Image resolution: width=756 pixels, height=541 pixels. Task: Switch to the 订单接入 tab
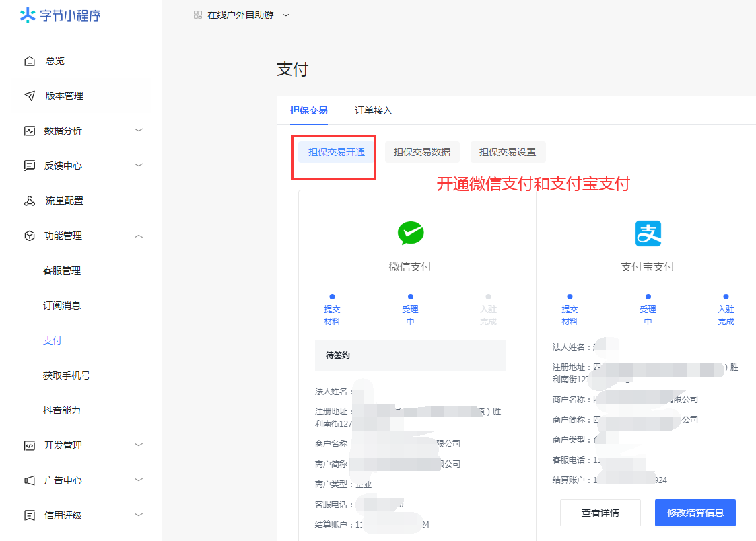373,110
